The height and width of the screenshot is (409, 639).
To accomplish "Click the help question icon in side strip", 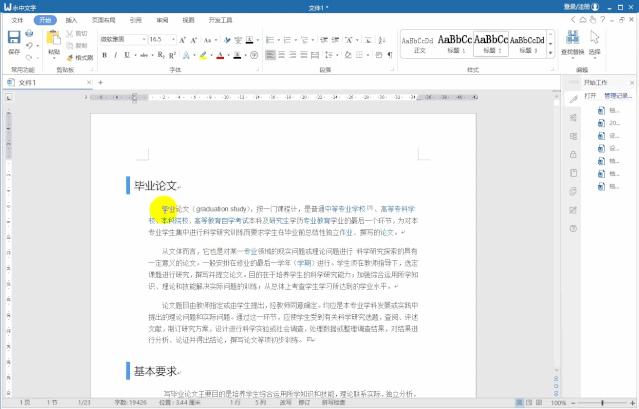I will pos(573,229).
